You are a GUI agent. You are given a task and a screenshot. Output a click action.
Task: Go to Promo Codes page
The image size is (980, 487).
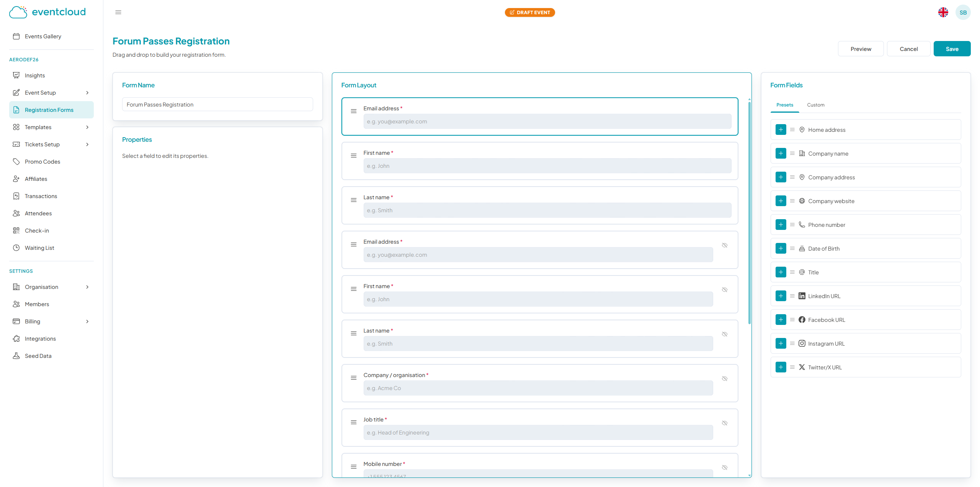click(51, 162)
